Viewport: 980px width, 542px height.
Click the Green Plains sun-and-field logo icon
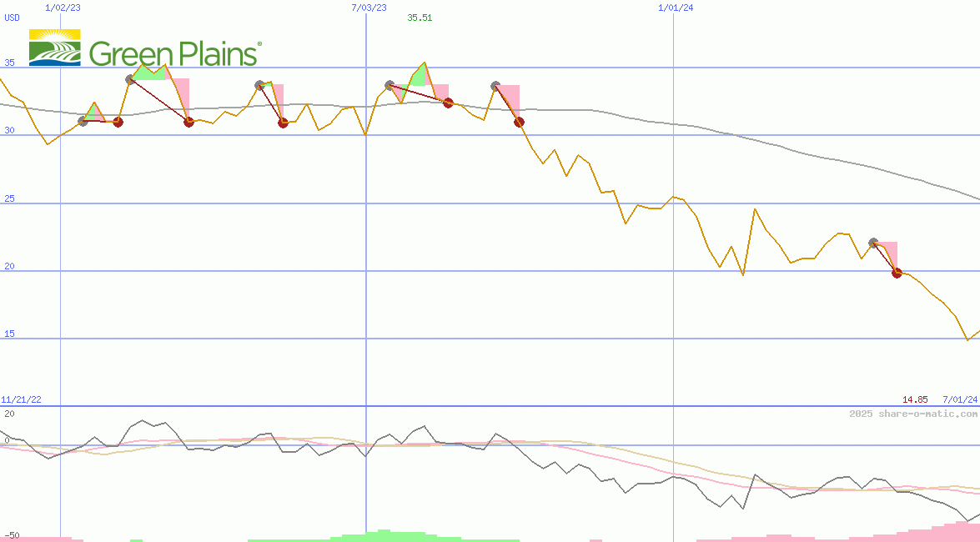click(55, 48)
